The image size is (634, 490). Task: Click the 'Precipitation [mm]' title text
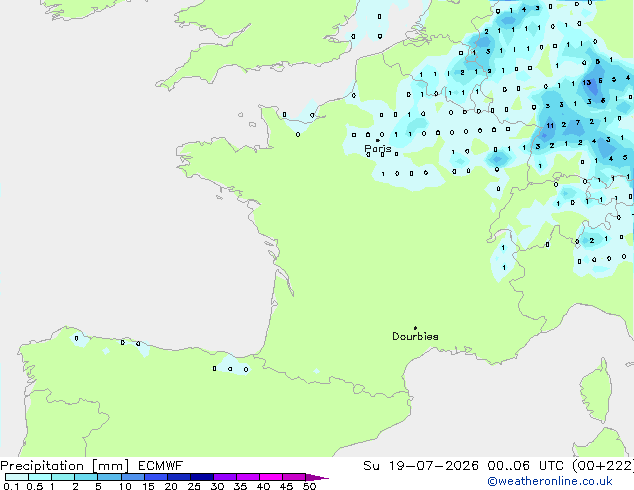coord(65,466)
